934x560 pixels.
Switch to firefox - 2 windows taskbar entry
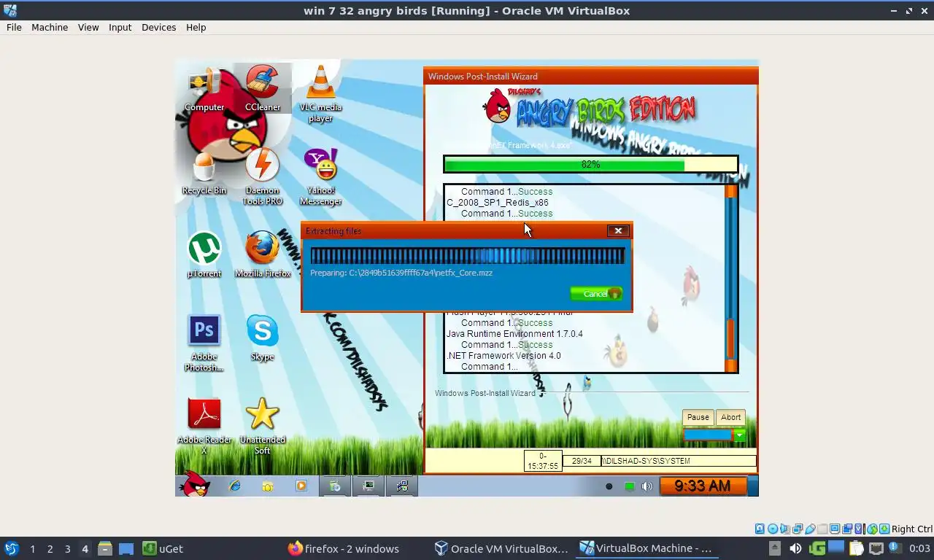[x=344, y=548]
